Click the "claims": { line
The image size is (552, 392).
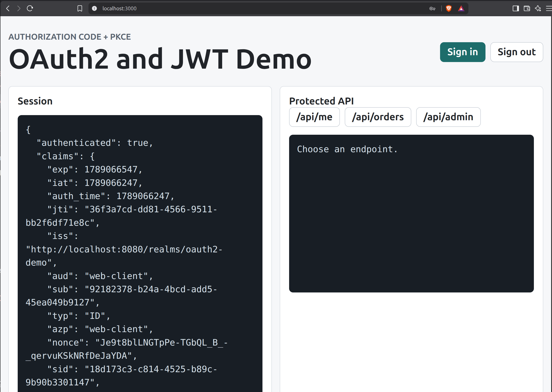pyautogui.click(x=65, y=156)
